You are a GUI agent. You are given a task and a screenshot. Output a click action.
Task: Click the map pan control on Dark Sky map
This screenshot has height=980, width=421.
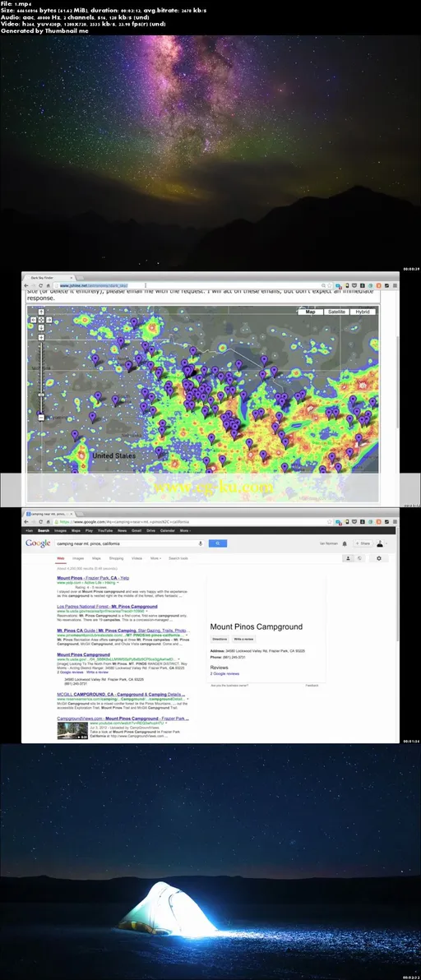[x=41, y=320]
